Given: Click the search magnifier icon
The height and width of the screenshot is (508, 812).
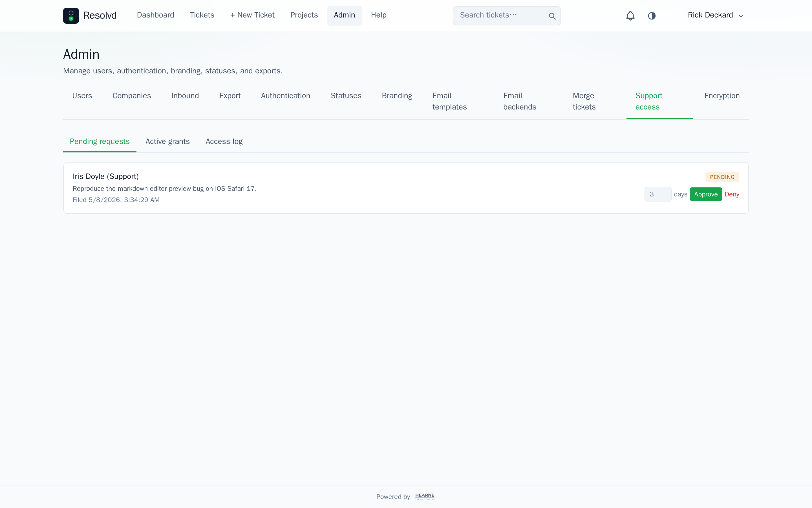Looking at the screenshot, I should pos(552,16).
